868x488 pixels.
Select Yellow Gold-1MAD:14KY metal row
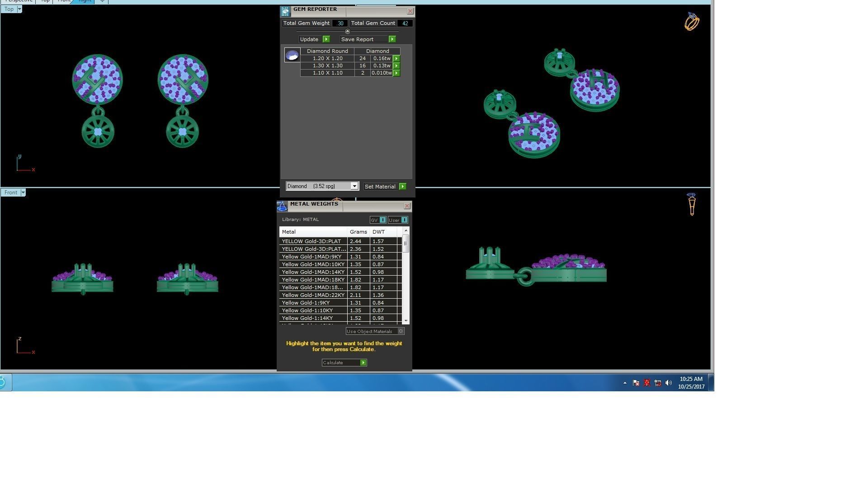[313, 272]
